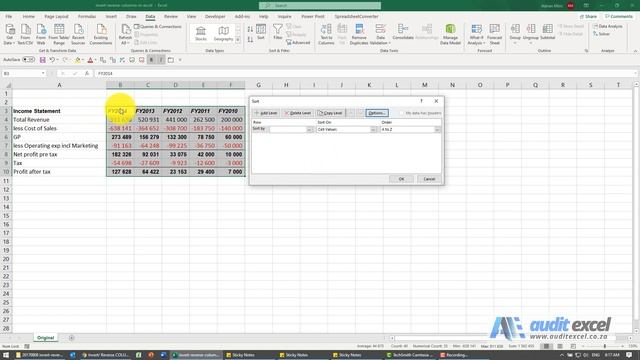The width and height of the screenshot is (640, 360).
Task: Click Options button in Sort dialog
Action: coord(377,113)
